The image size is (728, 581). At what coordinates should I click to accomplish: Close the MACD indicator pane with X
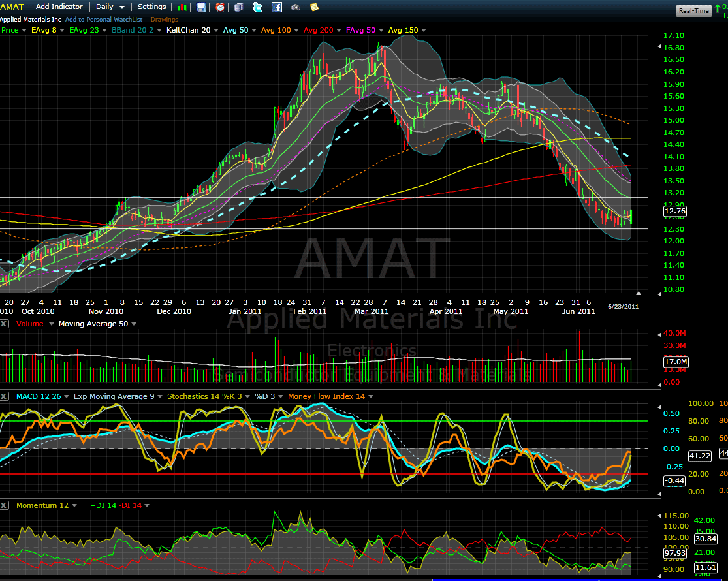[4, 396]
